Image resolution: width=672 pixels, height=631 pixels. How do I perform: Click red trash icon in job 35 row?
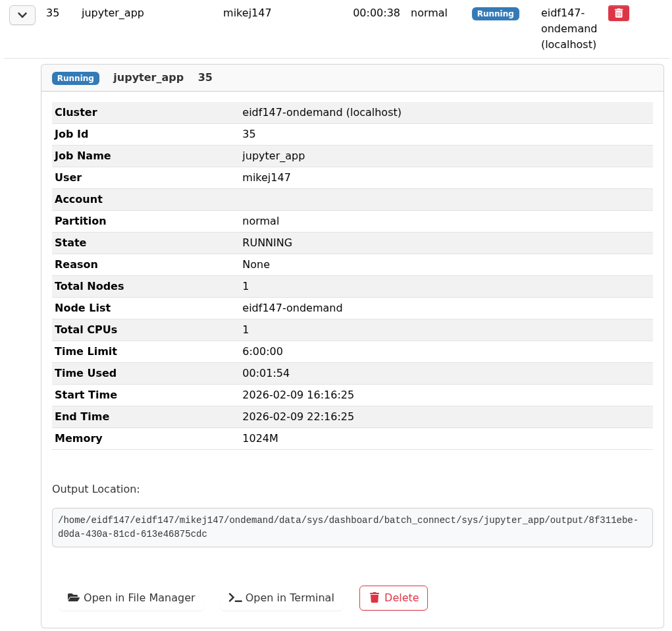619,13
